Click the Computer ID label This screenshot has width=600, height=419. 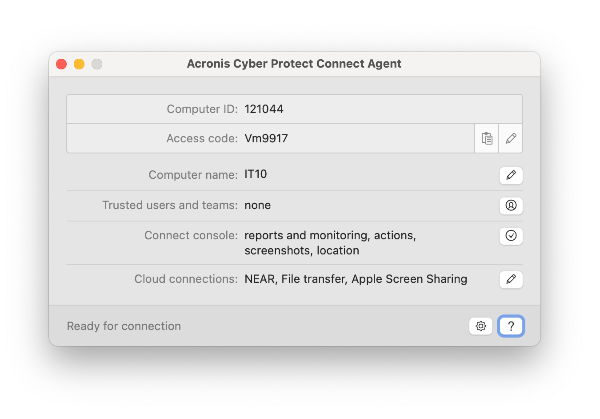[x=202, y=109]
